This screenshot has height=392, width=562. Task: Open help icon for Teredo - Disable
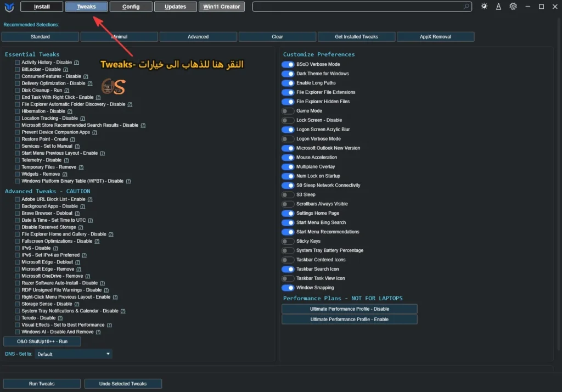(x=60, y=318)
